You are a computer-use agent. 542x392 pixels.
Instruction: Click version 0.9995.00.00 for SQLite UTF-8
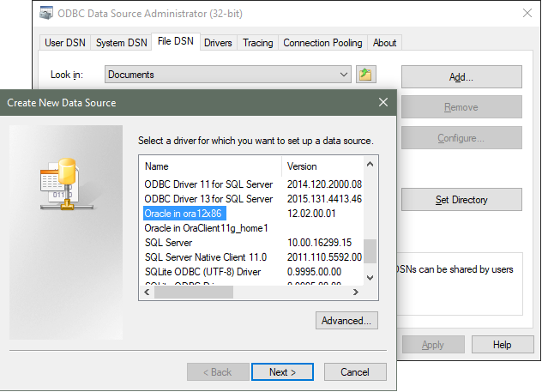(314, 272)
